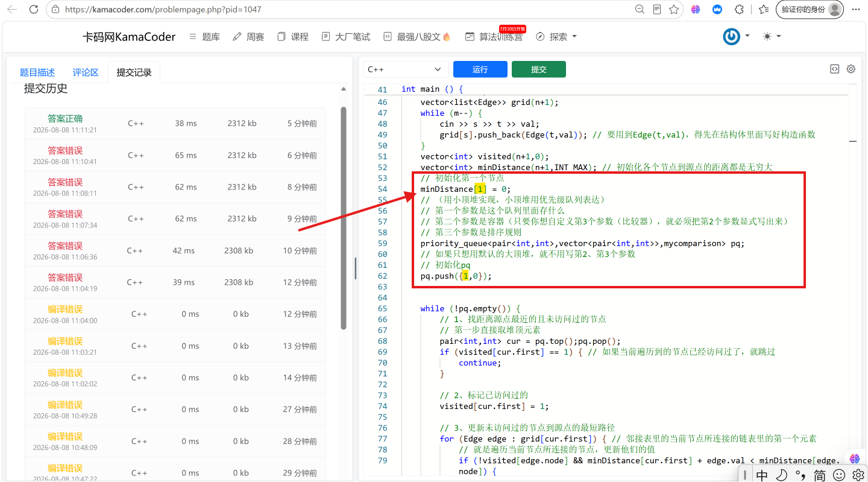The image size is (868, 482).
Task: Click the 提交历史 heading
Action: point(46,89)
